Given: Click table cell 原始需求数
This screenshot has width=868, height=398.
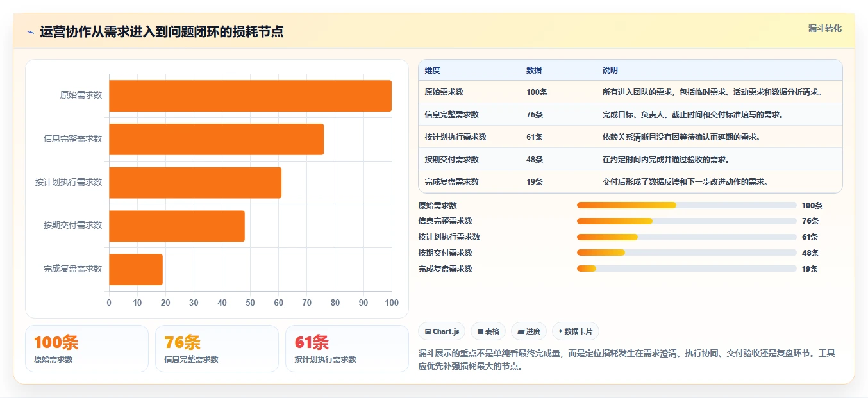Looking at the screenshot, I should (x=444, y=92).
